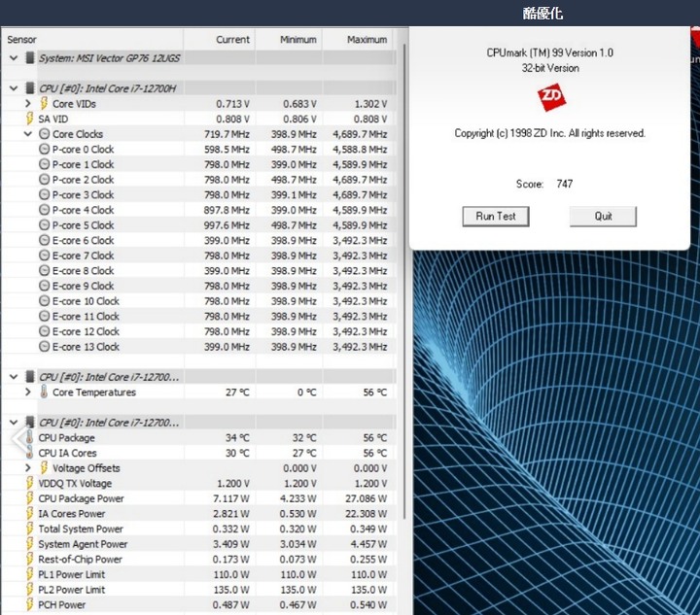Select the Rest-of-Chip Power row label
Image resolution: width=700 pixels, height=615 pixels.
click(80, 560)
